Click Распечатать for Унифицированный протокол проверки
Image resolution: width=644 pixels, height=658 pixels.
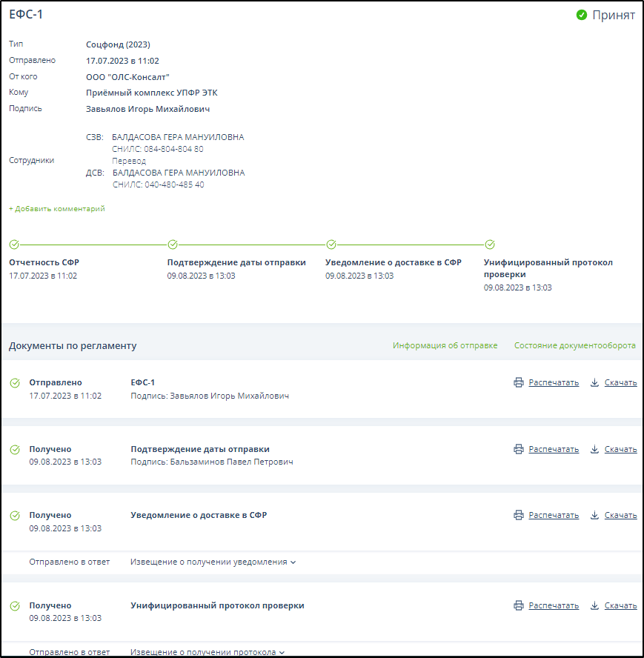point(553,605)
